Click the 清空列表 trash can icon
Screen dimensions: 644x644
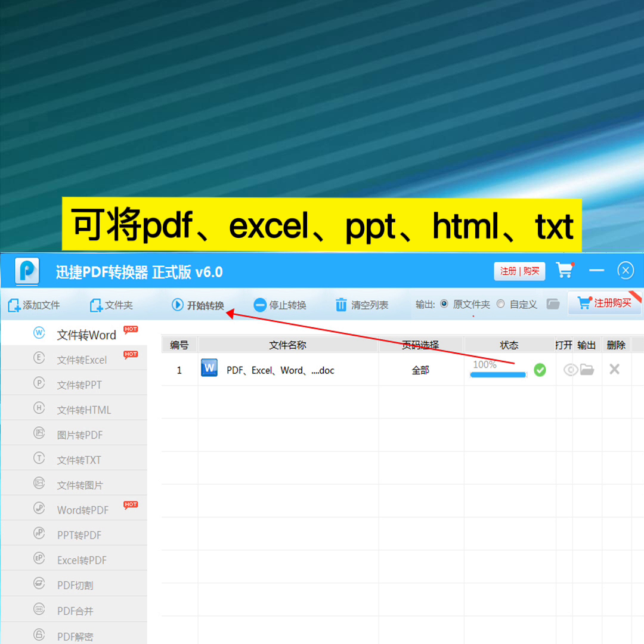click(341, 305)
